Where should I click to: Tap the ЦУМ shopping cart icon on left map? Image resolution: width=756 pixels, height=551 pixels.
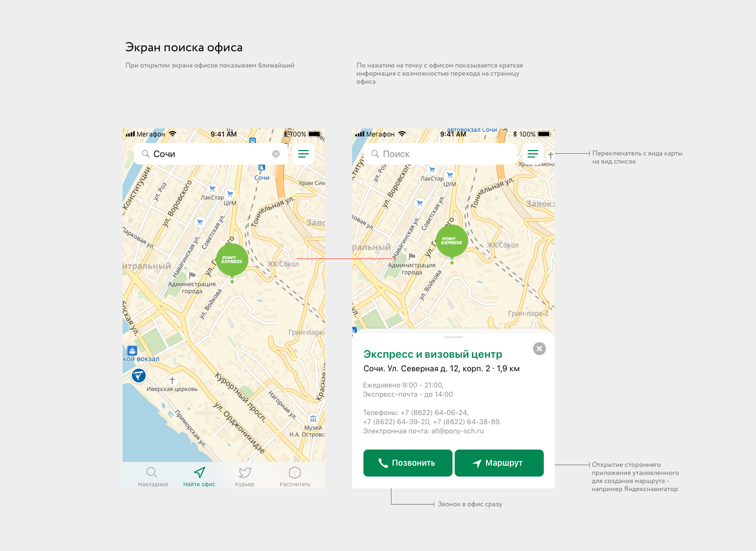tap(231, 194)
